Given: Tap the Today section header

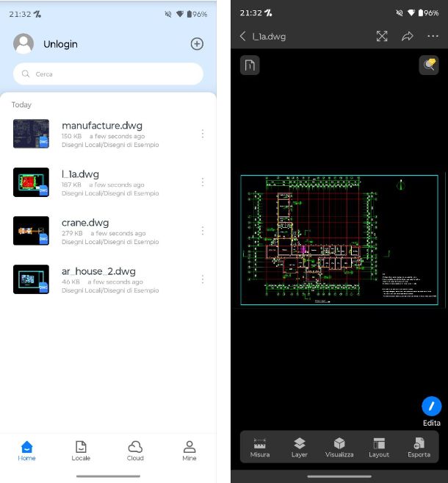Looking at the screenshot, I should [x=21, y=104].
